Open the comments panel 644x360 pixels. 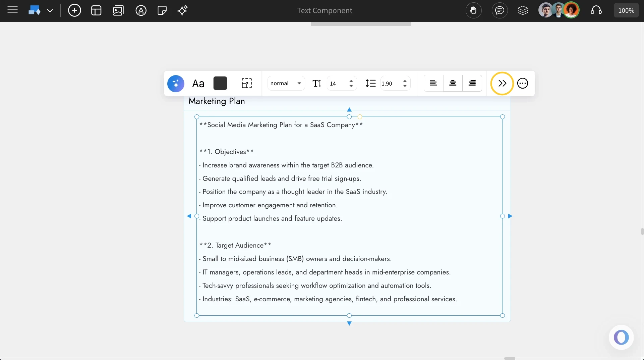coord(500,10)
